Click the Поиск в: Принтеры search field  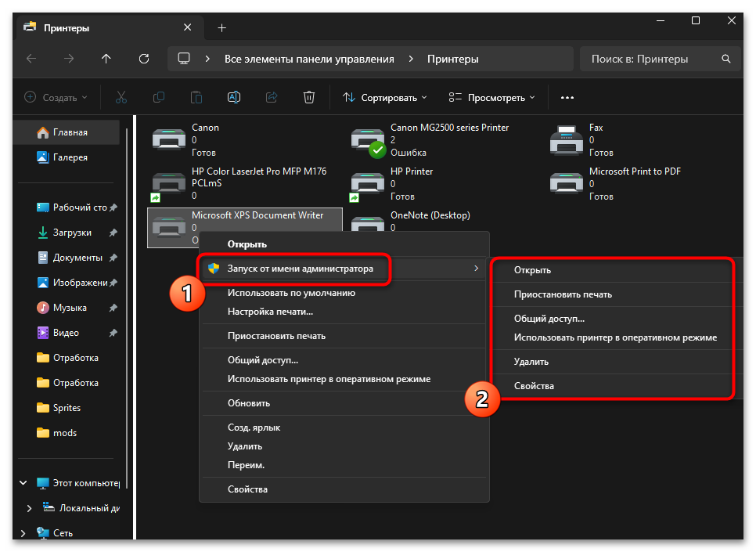point(660,59)
